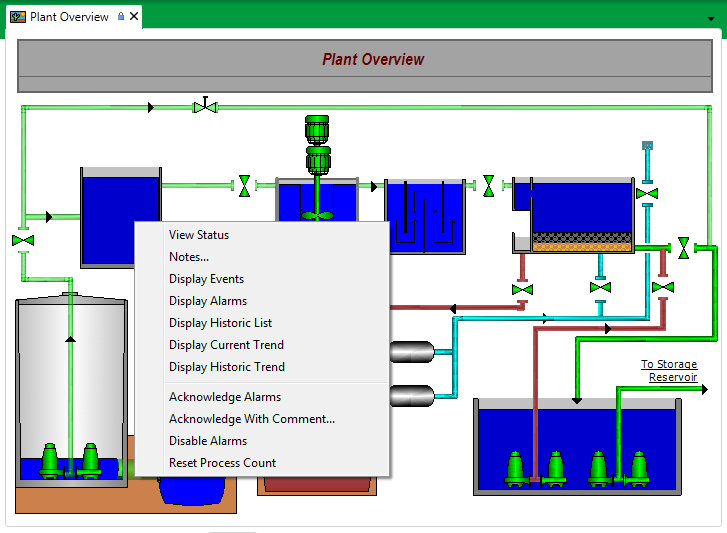Click Display Historic List option
Viewport: 727px width, 533px height.
pos(220,323)
